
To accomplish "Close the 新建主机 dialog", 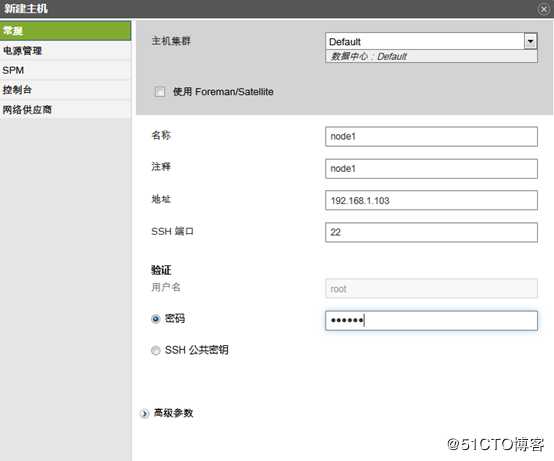I will coord(544,9).
